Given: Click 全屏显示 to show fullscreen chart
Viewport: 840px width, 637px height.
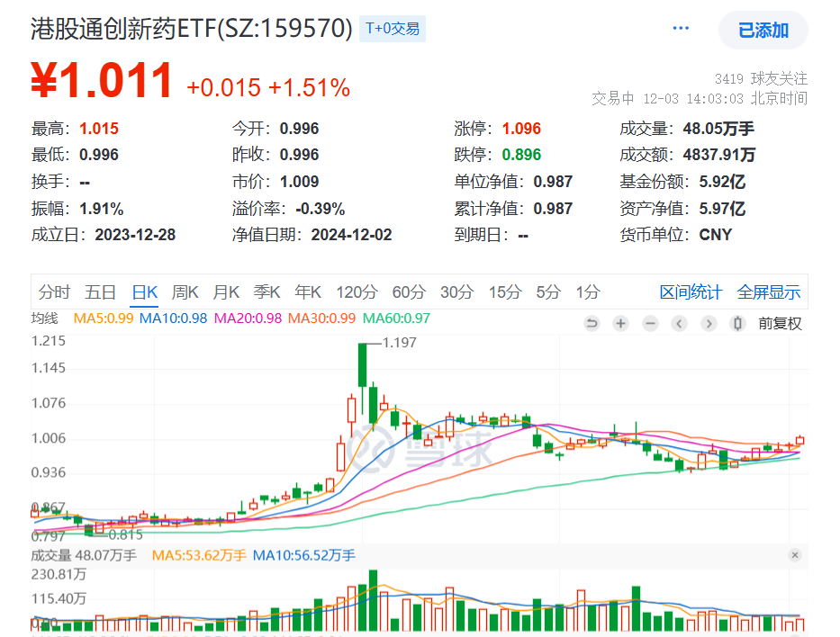Looking at the screenshot, I should click(x=769, y=292).
